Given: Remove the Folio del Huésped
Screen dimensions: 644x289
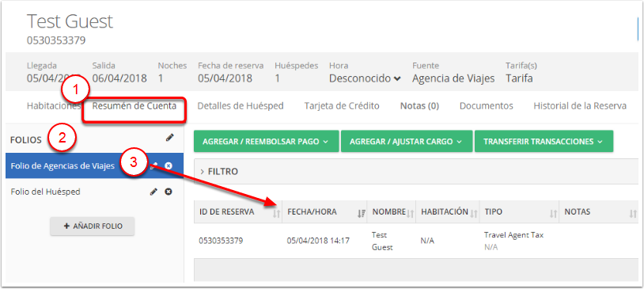Looking at the screenshot, I should tap(169, 192).
